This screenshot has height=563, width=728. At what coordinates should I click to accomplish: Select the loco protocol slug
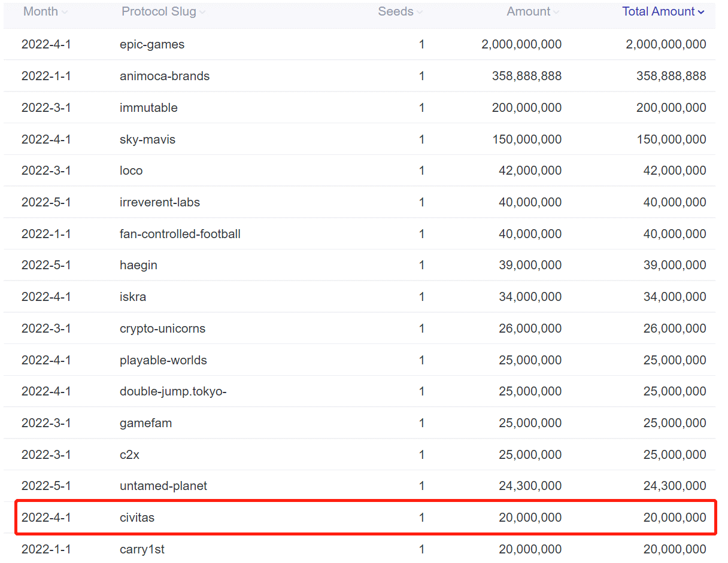pos(131,171)
